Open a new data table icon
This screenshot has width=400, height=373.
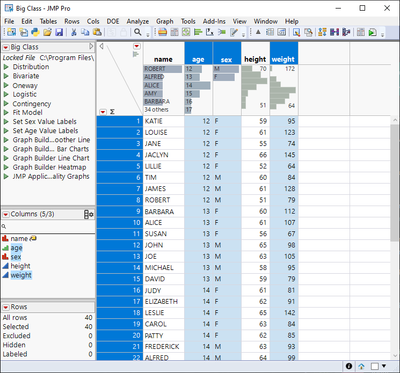23,32
